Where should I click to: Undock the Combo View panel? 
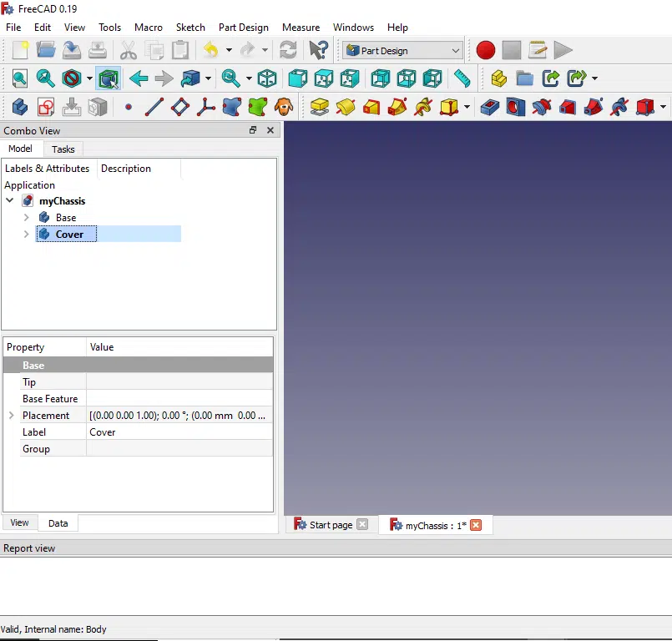pos(253,130)
